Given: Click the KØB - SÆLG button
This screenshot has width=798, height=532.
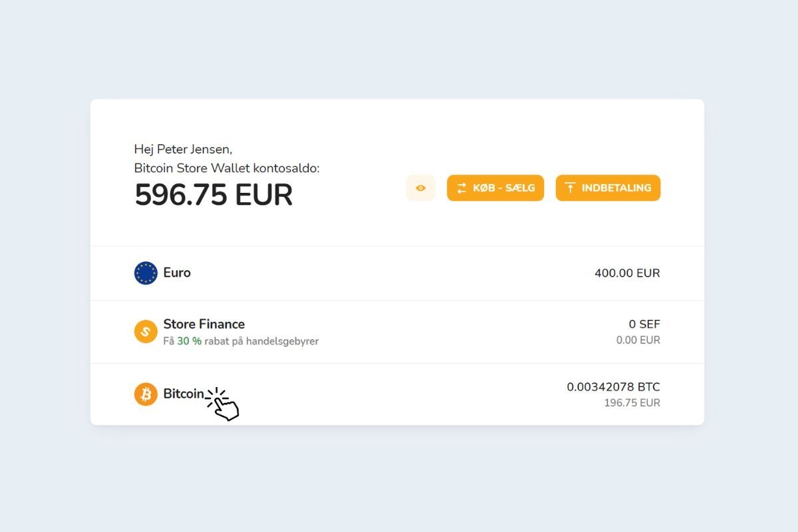Looking at the screenshot, I should click(495, 188).
